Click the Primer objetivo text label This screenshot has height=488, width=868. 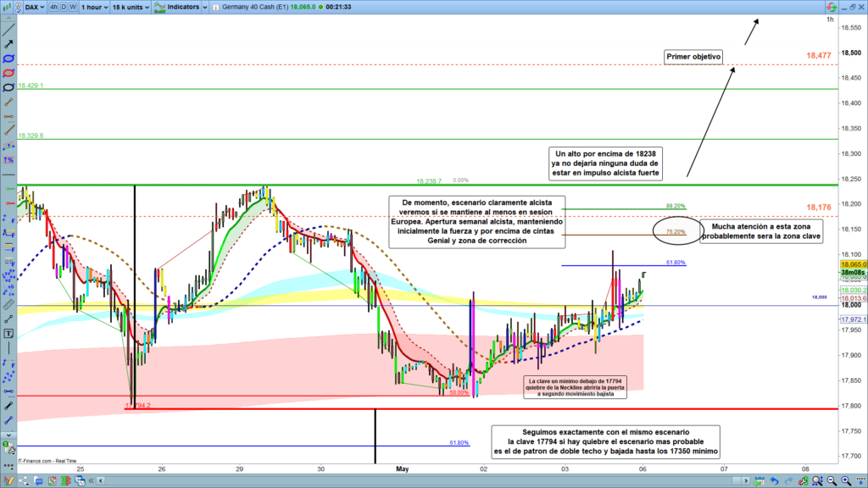(x=693, y=57)
